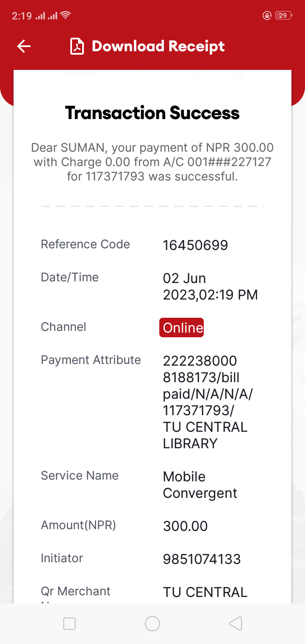Tap the rotation lock status icon
305x644 pixels.
pos(267,16)
